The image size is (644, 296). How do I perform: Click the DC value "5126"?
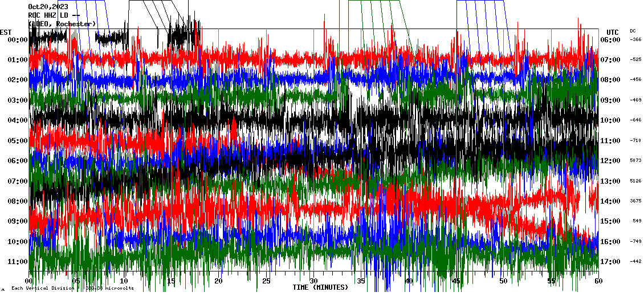click(x=637, y=180)
